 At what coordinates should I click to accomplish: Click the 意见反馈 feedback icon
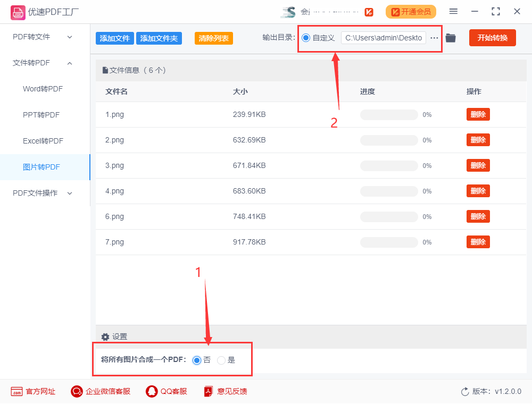(207, 391)
